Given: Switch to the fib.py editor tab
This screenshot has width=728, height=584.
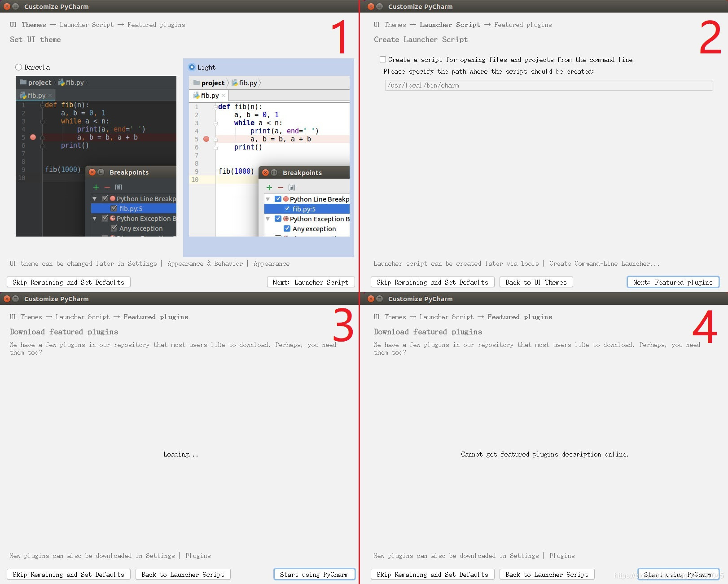Looking at the screenshot, I should (x=208, y=95).
